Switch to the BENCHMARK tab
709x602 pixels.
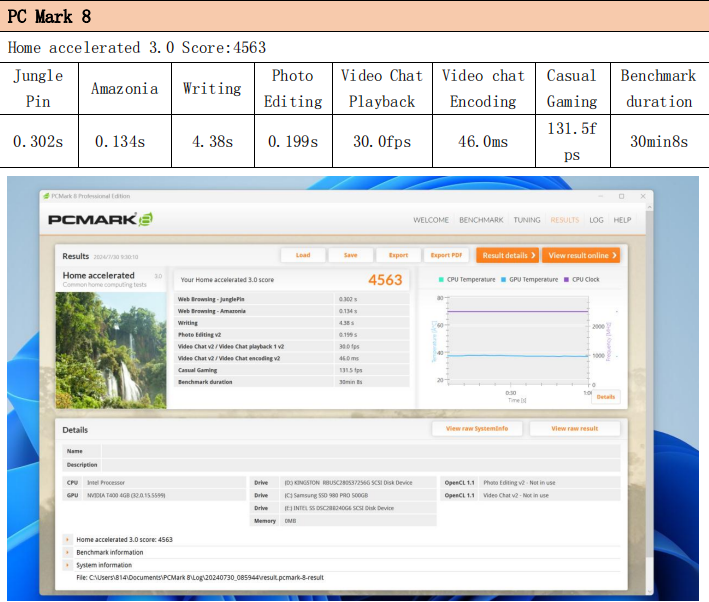[x=481, y=220]
